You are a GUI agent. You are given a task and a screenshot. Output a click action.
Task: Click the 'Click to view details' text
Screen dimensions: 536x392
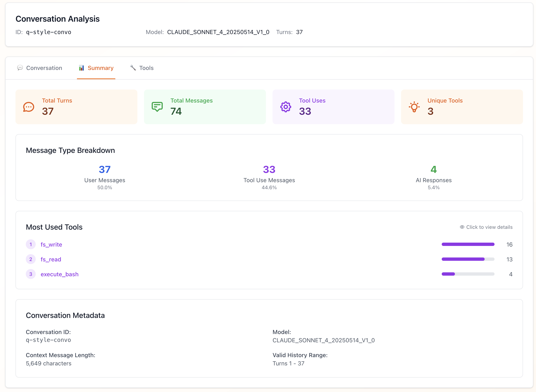coord(489,227)
